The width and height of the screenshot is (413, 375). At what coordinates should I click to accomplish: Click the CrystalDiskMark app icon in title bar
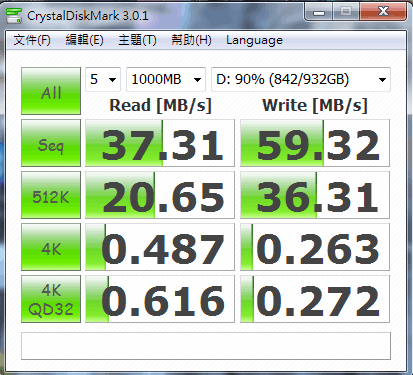[x=14, y=16]
